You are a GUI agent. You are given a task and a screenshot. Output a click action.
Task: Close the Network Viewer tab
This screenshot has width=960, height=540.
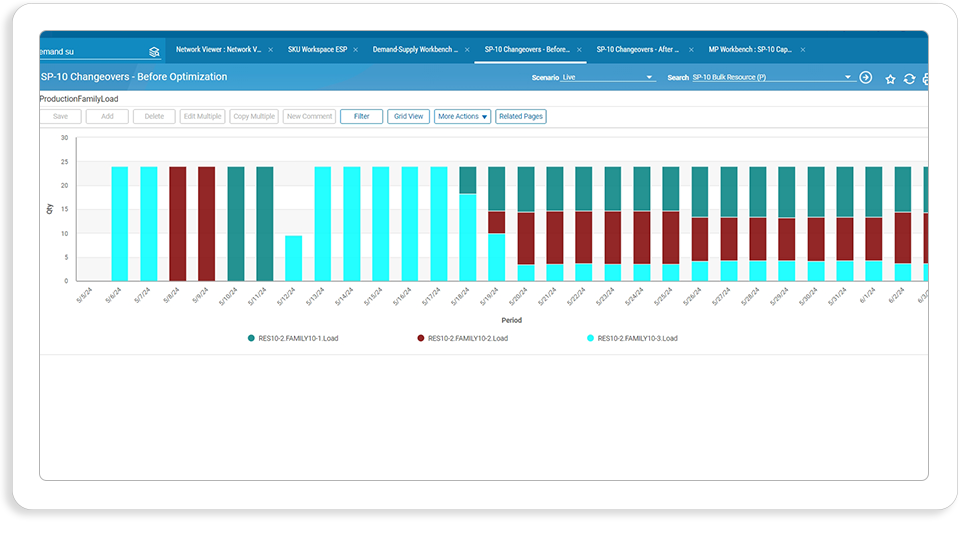(271, 50)
